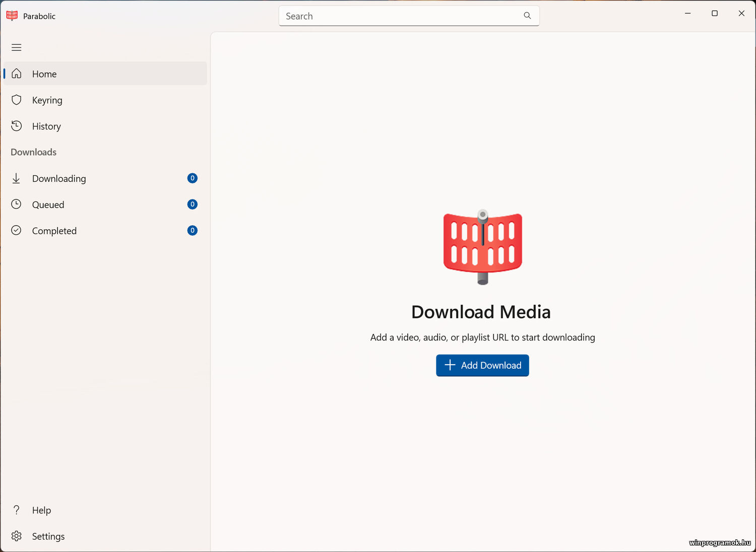The height and width of the screenshot is (552, 756).
Task: Click the Downloading arrow icon
Action: click(x=17, y=178)
